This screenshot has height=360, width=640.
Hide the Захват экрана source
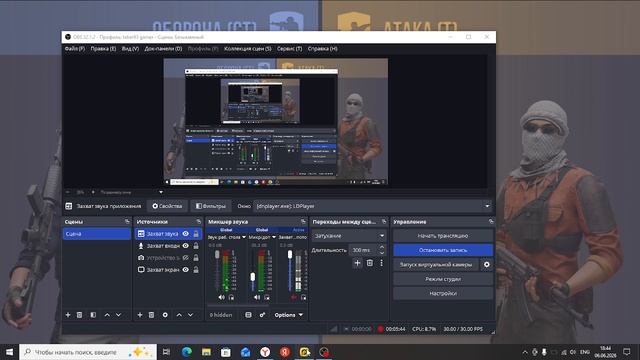tap(186, 270)
